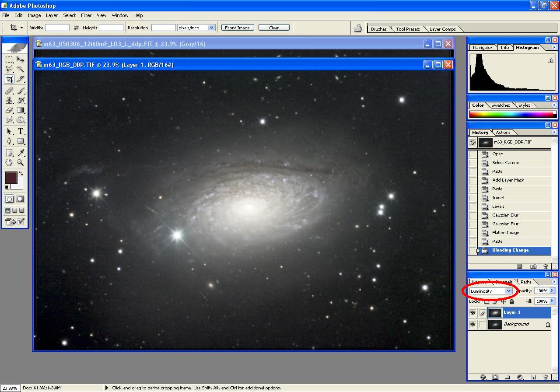560x392 pixels.
Task: Choose the Eraser tool
Action: pos(9,111)
